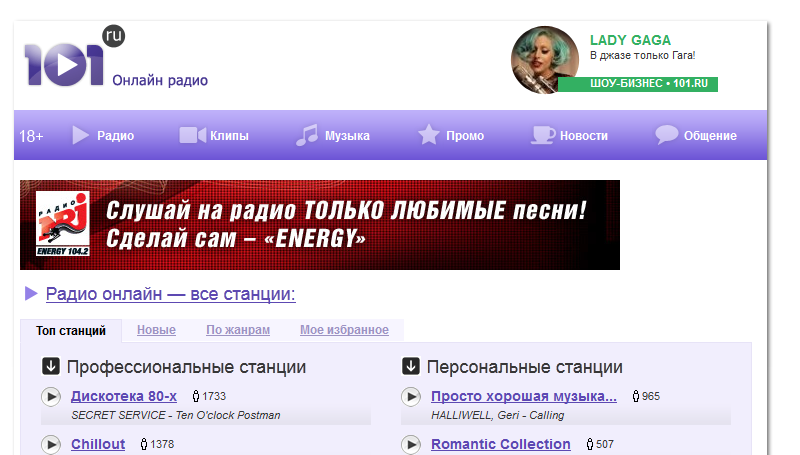800x455 pixels.
Task: Open the Просто хорошая музыка... link
Action: coord(524,396)
